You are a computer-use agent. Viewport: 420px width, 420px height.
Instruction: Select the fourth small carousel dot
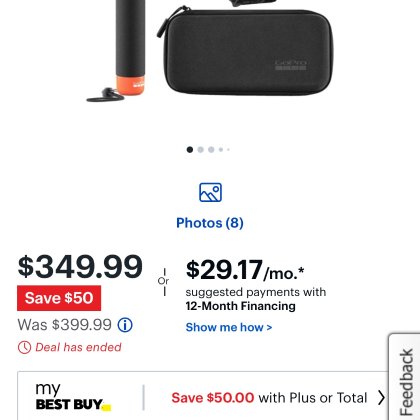click(221, 150)
